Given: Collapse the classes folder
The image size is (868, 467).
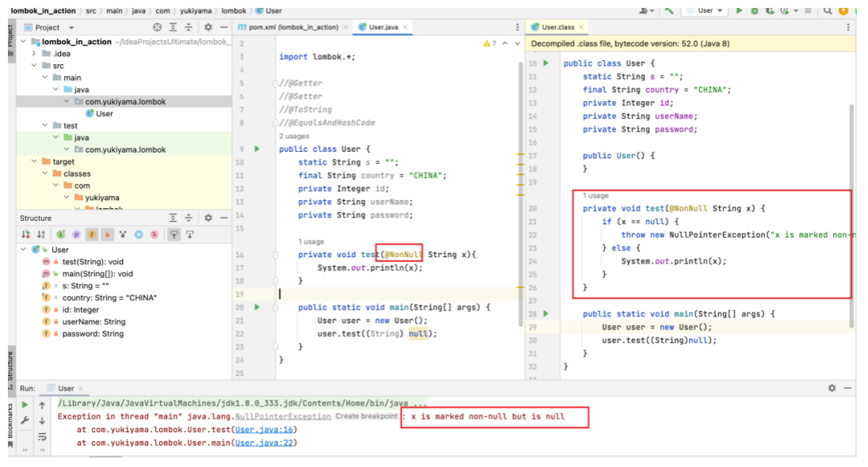Looking at the screenshot, I should click(x=45, y=174).
